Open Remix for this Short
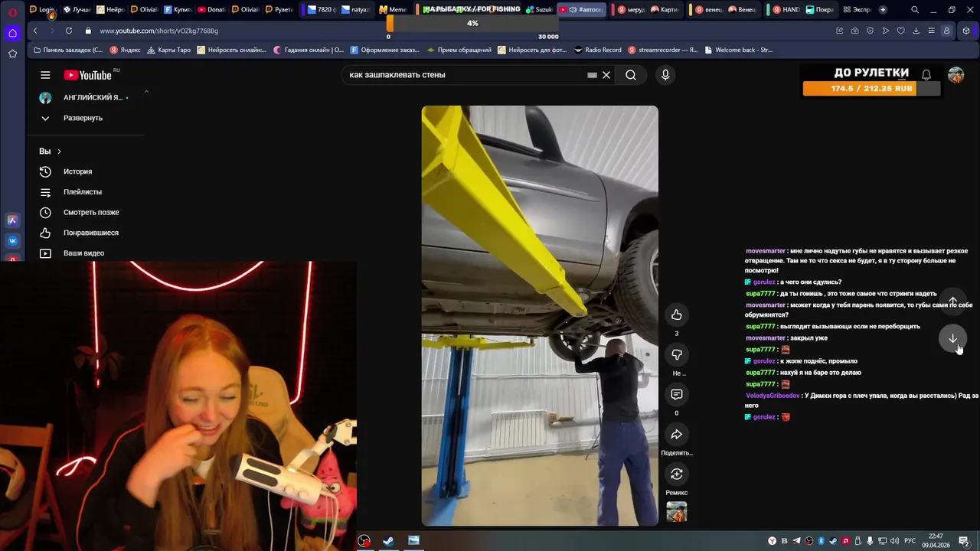 pyautogui.click(x=677, y=474)
